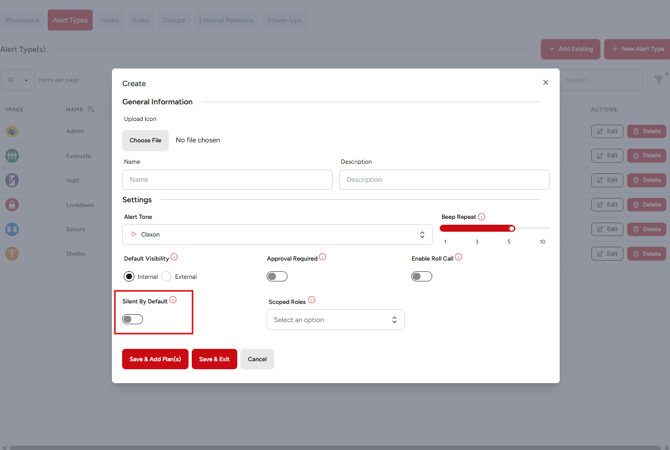Click the info icon next to Enable Roll Call

coord(458,257)
